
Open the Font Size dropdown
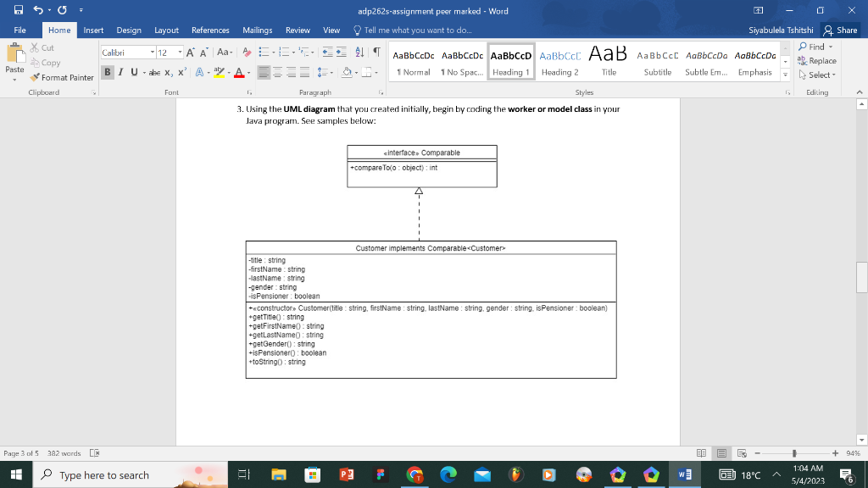179,52
